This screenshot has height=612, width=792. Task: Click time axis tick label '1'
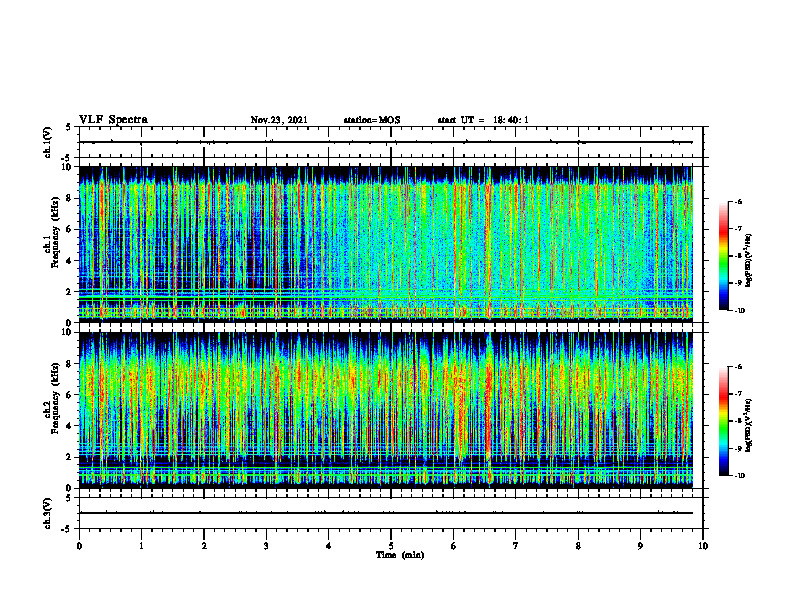[x=141, y=546]
